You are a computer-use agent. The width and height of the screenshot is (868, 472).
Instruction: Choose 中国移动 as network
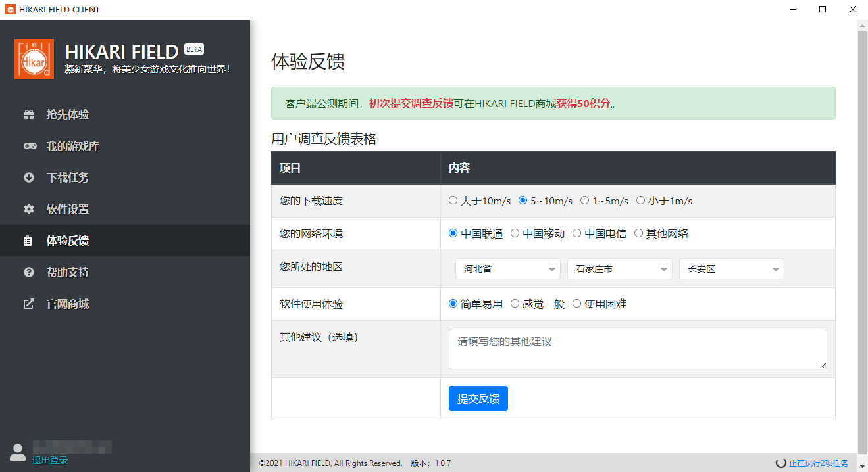515,233
